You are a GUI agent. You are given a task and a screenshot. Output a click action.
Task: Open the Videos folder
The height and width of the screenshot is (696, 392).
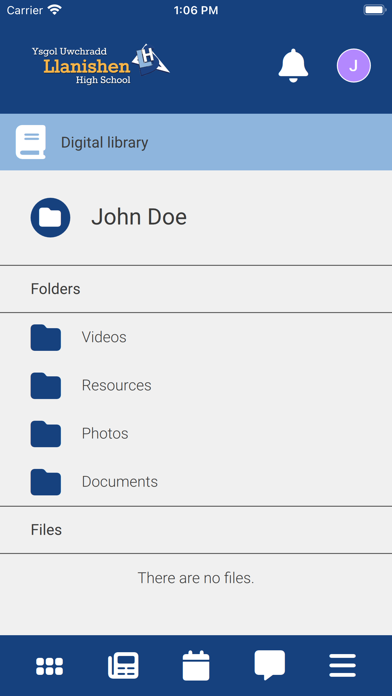point(196,337)
